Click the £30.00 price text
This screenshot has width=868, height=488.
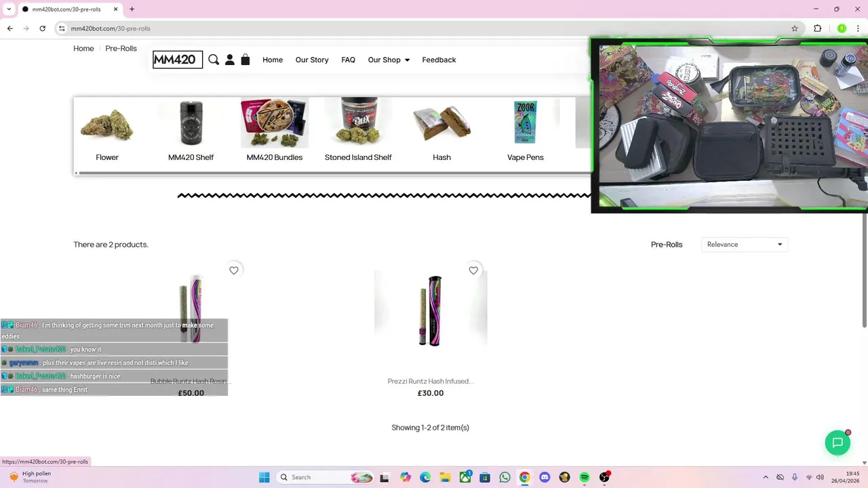click(x=431, y=393)
